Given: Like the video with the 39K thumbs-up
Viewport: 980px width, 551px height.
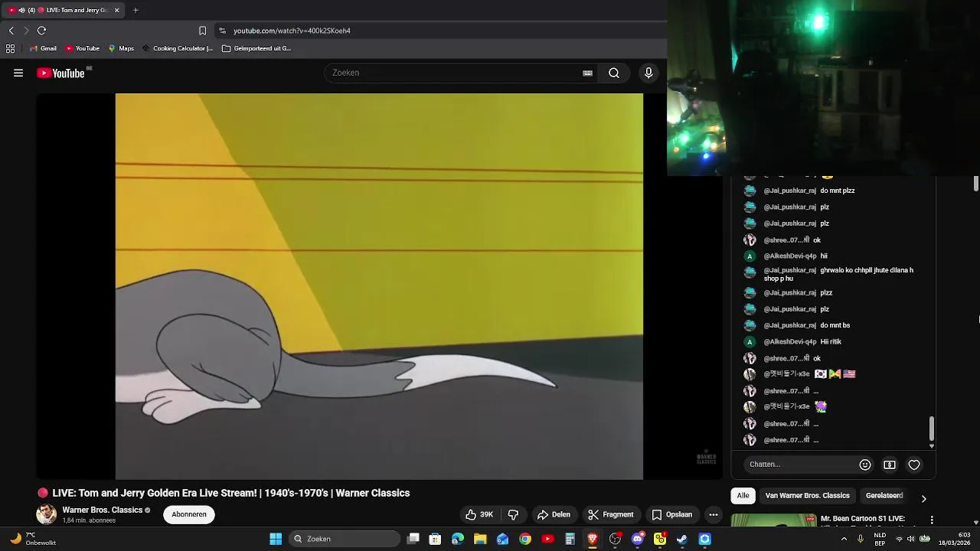Looking at the screenshot, I should tap(479, 514).
